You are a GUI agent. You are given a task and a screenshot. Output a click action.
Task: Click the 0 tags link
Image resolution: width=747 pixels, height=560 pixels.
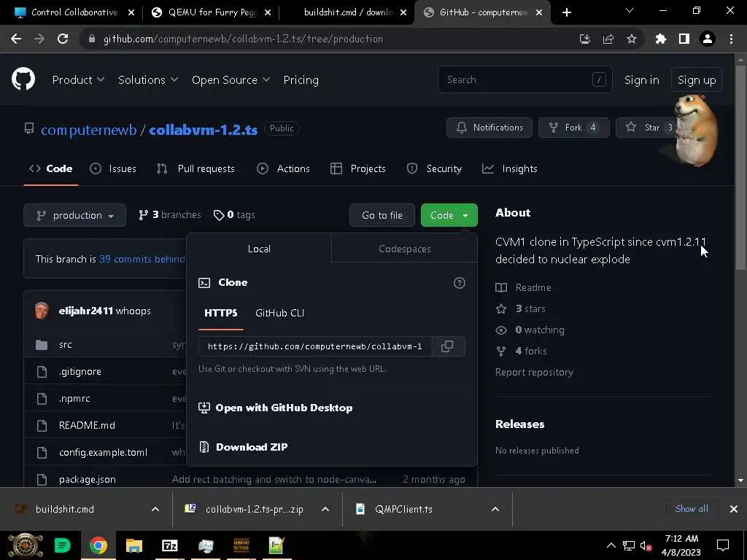pos(234,215)
